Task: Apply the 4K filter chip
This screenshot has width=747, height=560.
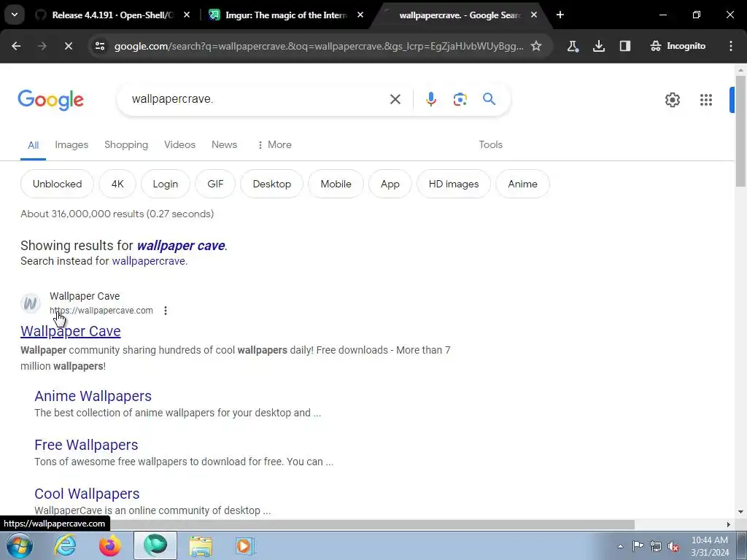Action: tap(117, 184)
